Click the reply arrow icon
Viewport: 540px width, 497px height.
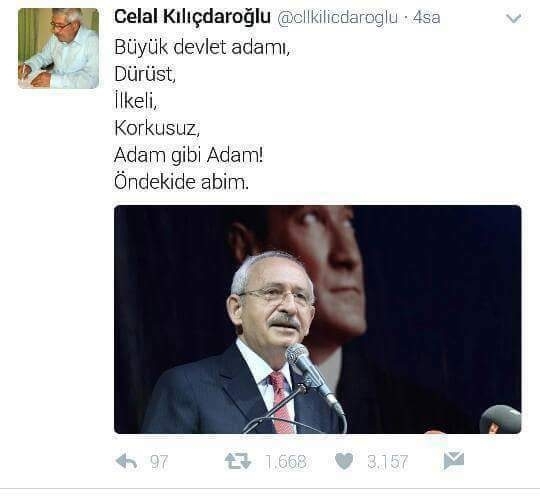tap(126, 461)
